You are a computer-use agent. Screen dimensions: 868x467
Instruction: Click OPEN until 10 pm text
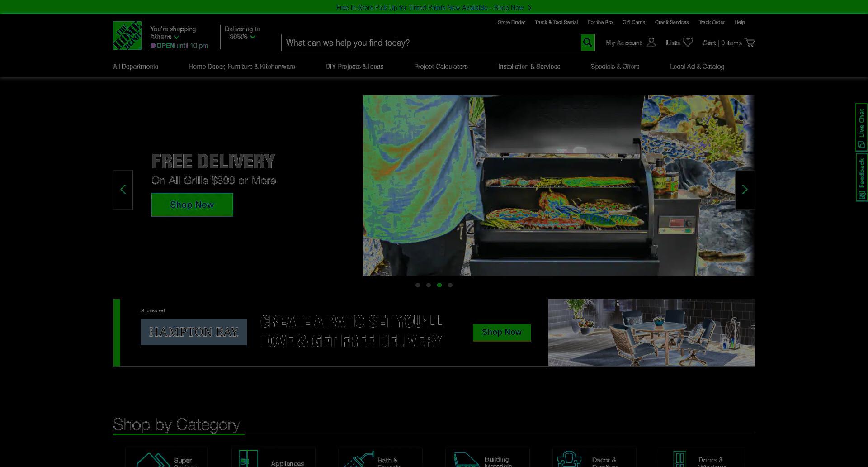click(x=182, y=46)
